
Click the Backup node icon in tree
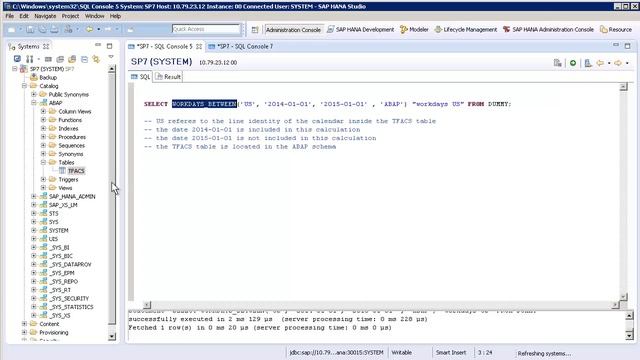(x=34, y=77)
